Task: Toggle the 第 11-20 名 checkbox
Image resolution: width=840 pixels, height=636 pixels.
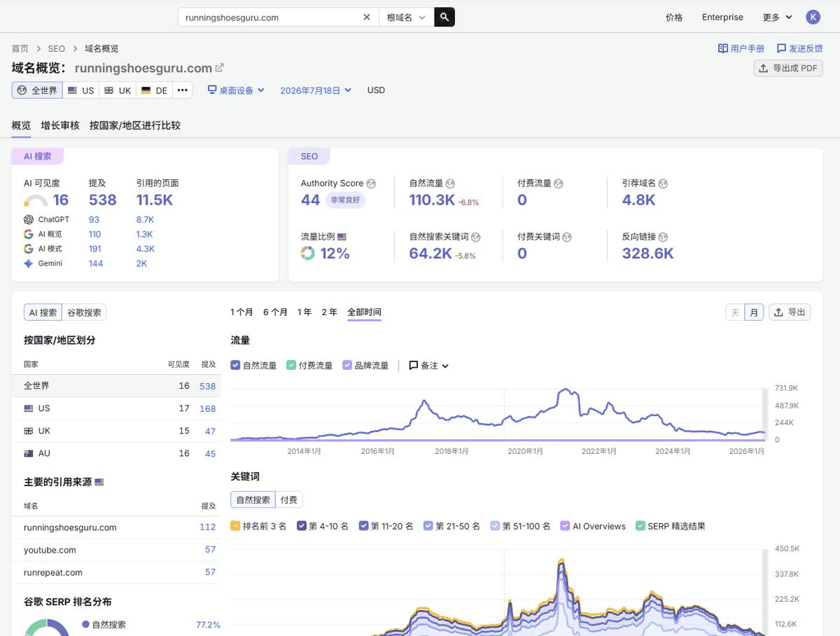Action: click(x=363, y=526)
